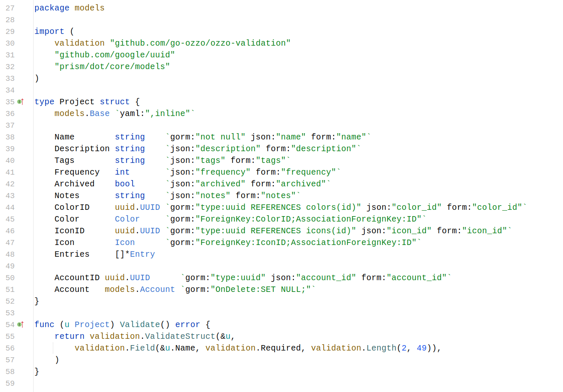Click the number 49 in Length call
This screenshot has height=392, width=563.
pos(421,348)
